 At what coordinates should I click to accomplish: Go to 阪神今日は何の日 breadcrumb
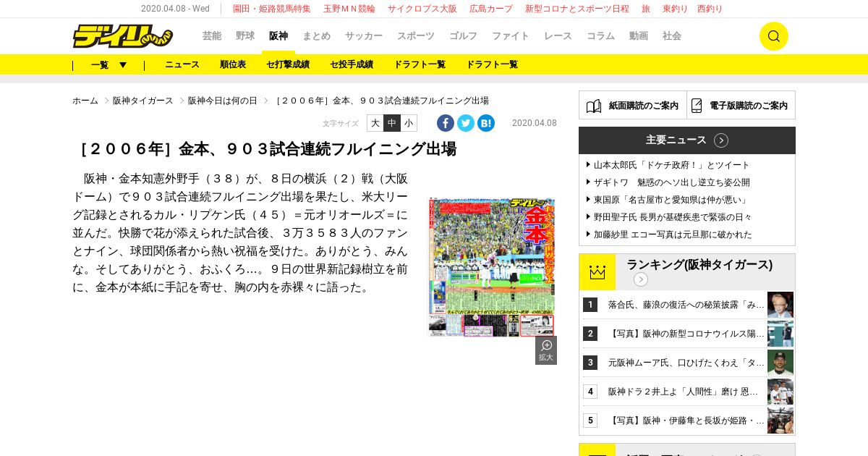point(223,101)
